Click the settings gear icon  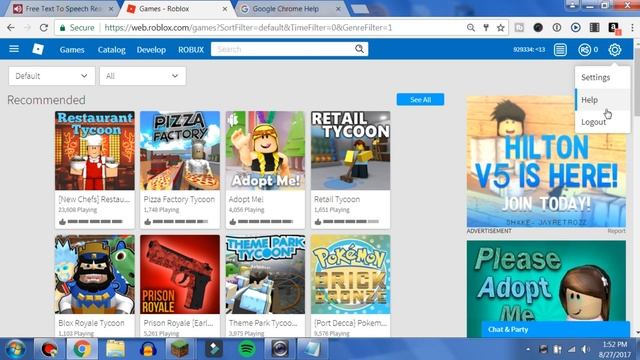(x=615, y=50)
